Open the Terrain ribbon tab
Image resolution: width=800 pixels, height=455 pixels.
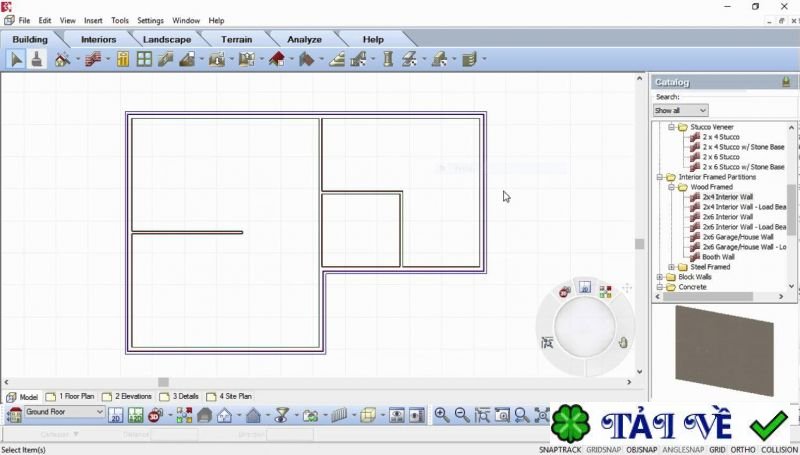click(236, 39)
